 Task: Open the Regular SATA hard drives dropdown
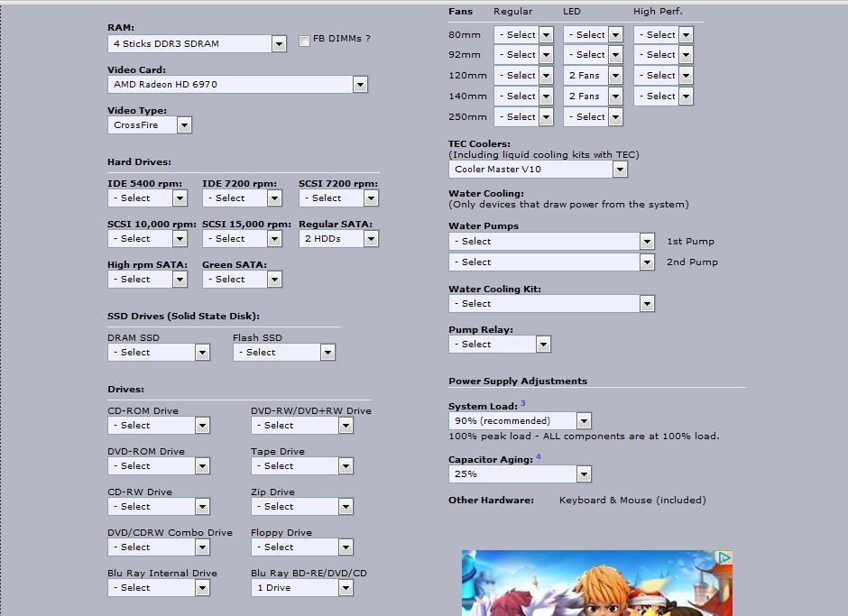click(338, 238)
